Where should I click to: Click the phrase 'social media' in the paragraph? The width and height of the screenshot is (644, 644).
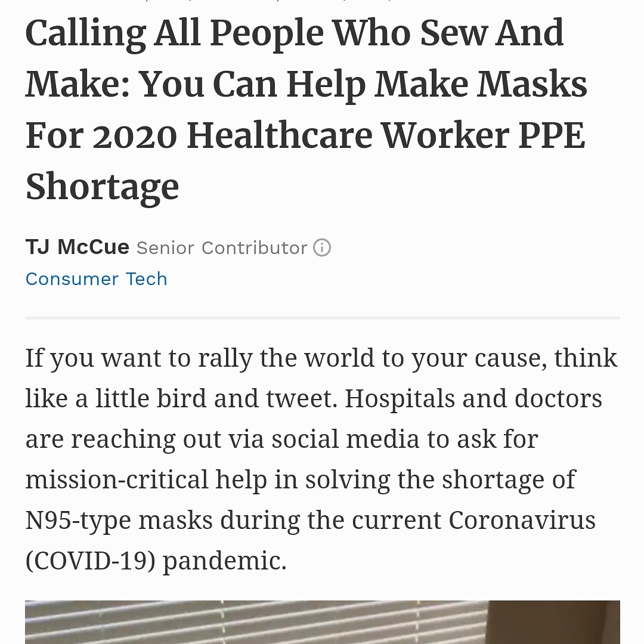click(346, 439)
